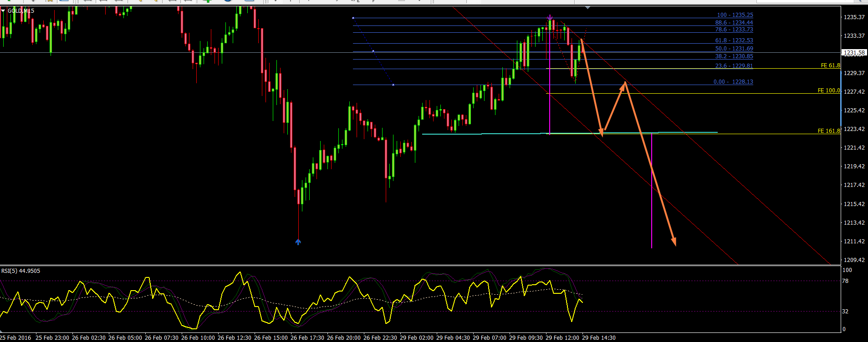The height and width of the screenshot is (342, 868).
Task: Click the 26 Feb 20:00 time label
Action: coord(344,338)
